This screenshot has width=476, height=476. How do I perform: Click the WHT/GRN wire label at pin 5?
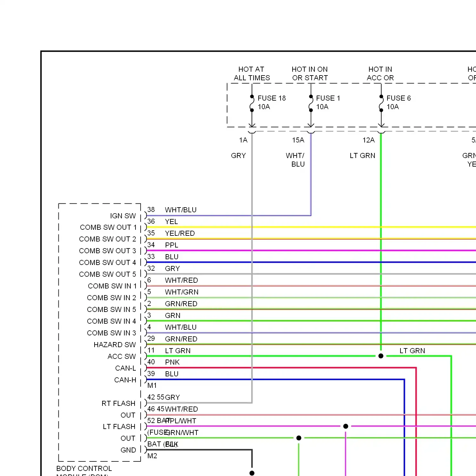coord(182,292)
